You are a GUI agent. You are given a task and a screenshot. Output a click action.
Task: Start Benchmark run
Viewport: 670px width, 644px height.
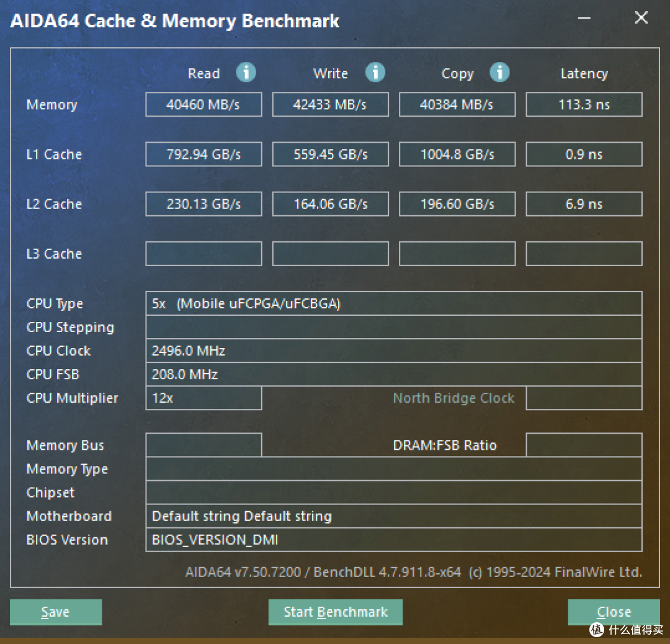pyautogui.click(x=336, y=612)
